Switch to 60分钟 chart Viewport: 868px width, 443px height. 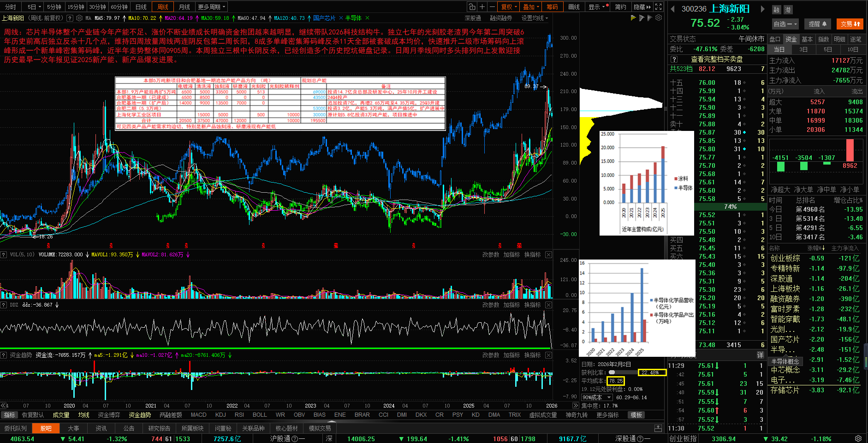pos(119,7)
